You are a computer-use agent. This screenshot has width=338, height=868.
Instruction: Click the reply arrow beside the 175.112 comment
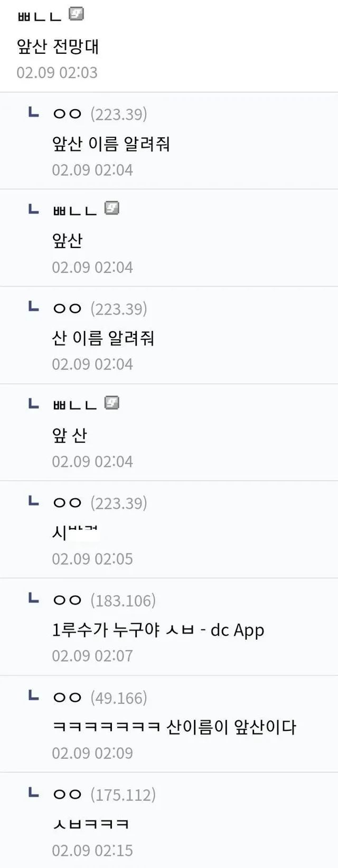coord(33,793)
